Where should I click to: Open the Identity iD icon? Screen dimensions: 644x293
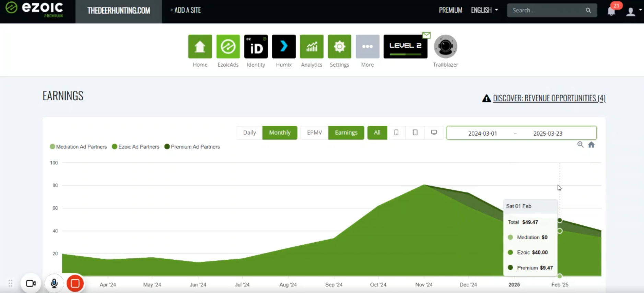pyautogui.click(x=256, y=46)
